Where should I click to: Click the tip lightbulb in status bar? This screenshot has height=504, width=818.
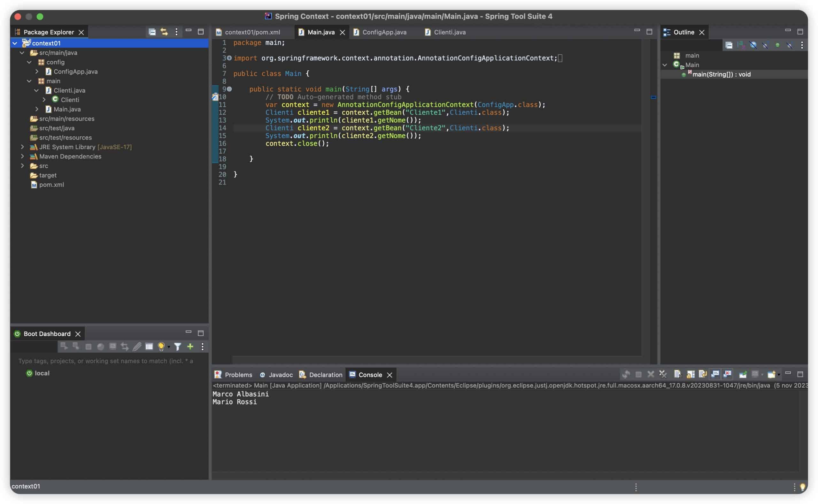pos(802,487)
